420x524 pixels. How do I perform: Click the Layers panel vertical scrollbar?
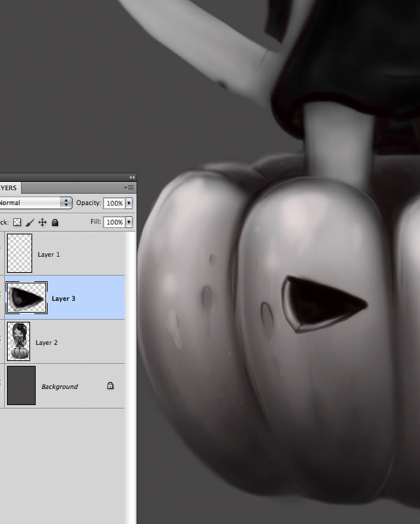tap(130, 378)
